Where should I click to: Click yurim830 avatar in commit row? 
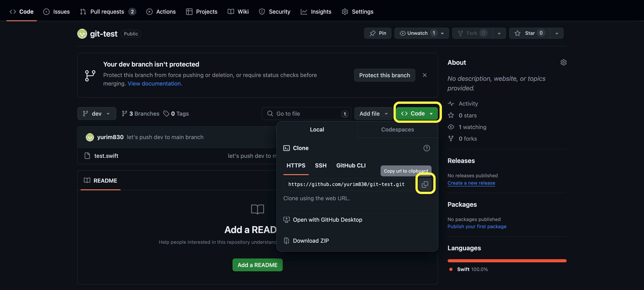pyautogui.click(x=90, y=137)
